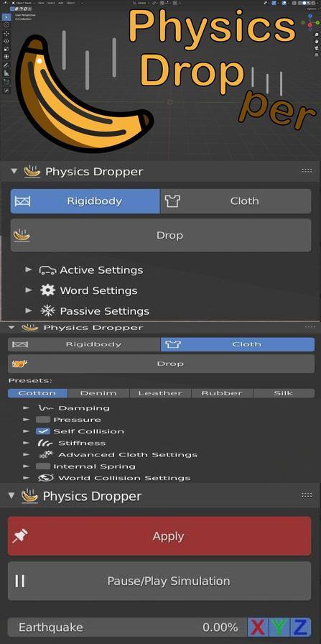Enable the Pressure checkbox
This screenshot has height=644, width=321.
(42, 420)
